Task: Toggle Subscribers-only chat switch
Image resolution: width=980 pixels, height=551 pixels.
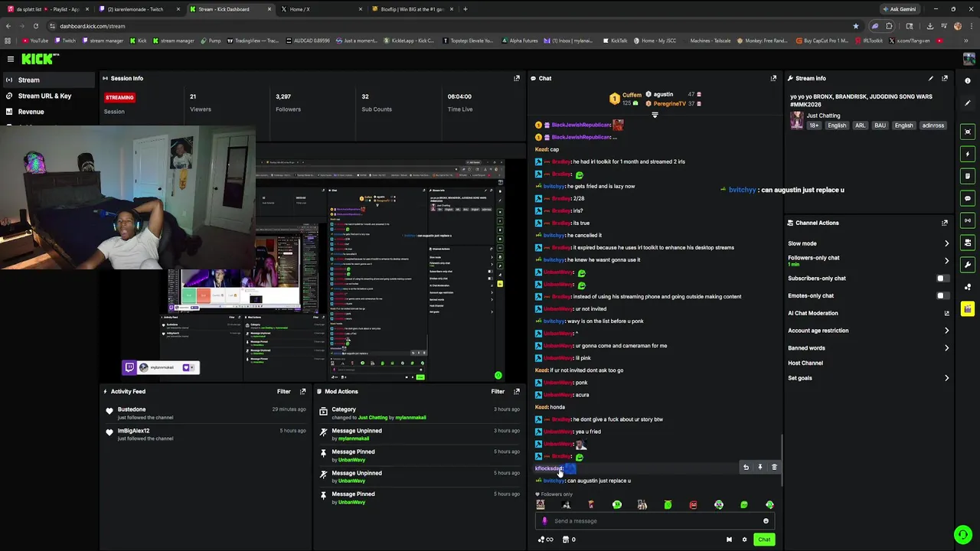Action: click(x=942, y=279)
